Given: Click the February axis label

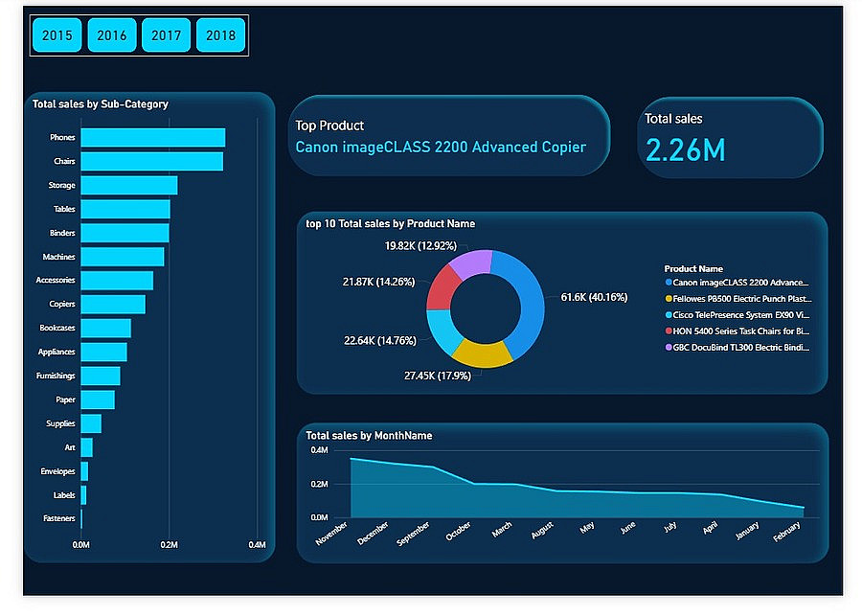Looking at the screenshot, I should (786, 532).
